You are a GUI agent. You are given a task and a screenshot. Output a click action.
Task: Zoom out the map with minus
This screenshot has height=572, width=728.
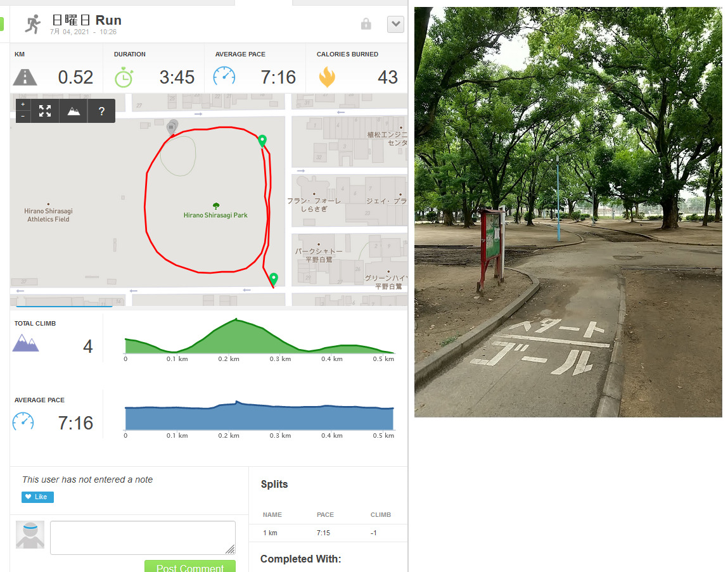23,116
